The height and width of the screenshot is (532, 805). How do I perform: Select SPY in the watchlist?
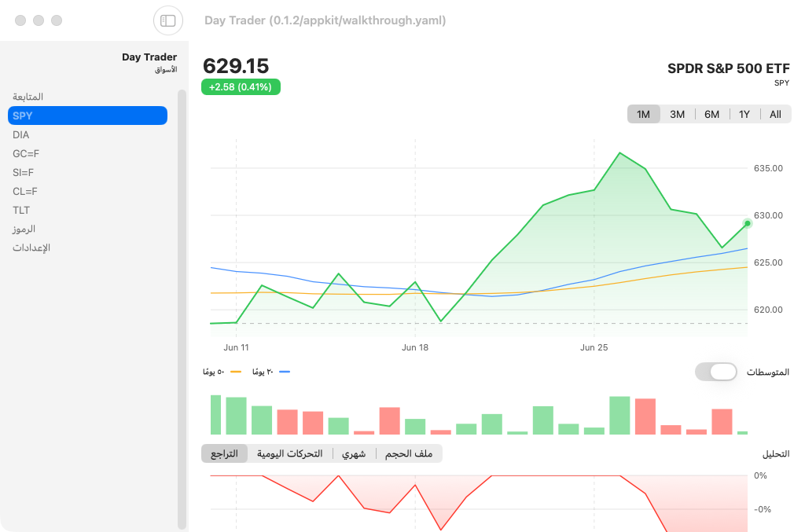pos(87,116)
